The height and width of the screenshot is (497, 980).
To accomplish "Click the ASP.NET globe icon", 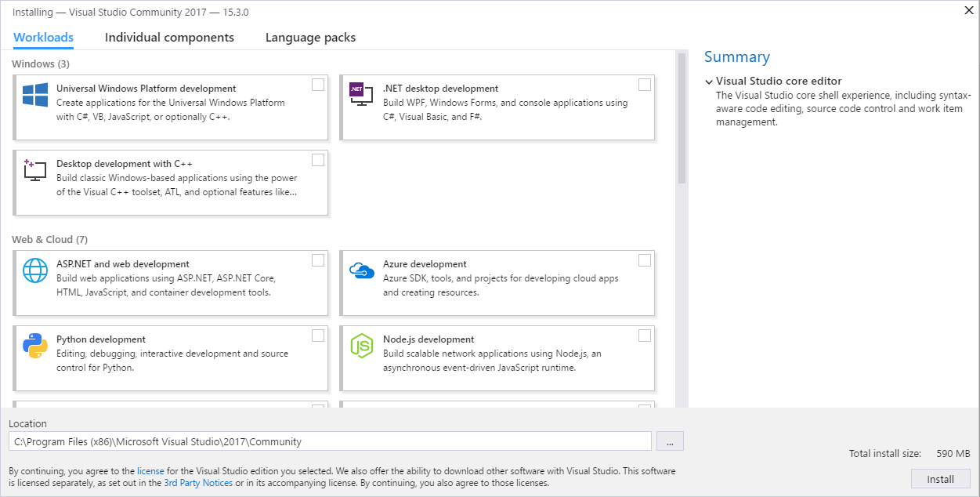I will 35,270.
